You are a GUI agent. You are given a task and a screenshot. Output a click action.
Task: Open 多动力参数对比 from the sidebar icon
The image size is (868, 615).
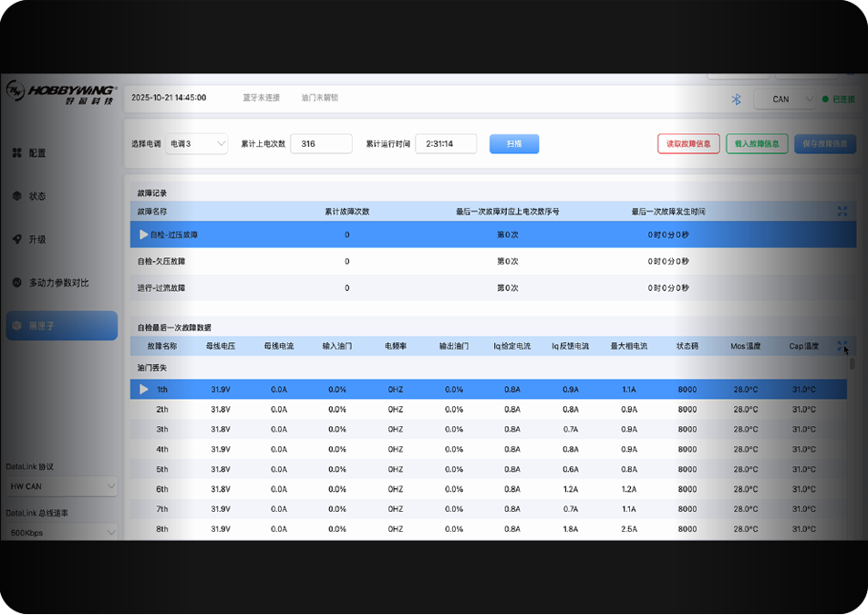[16, 282]
